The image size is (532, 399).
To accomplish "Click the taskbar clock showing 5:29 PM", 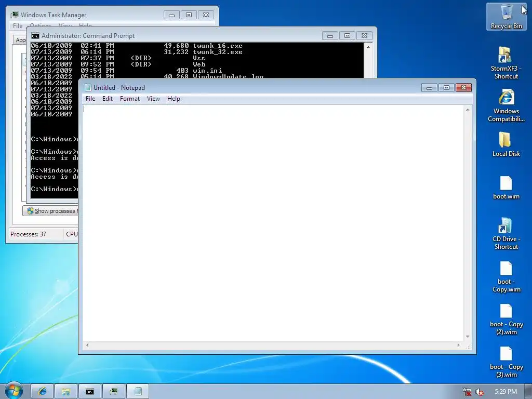I will tap(506, 392).
